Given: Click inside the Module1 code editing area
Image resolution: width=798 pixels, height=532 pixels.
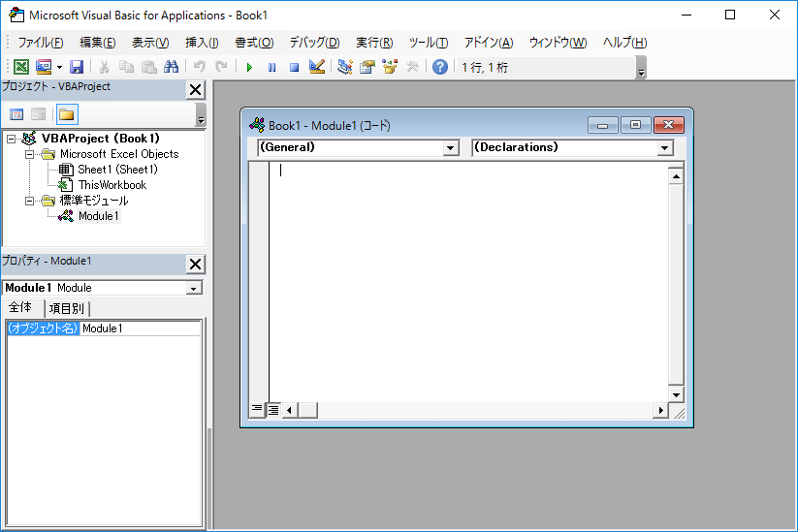Looking at the screenshot, I should coord(468,282).
